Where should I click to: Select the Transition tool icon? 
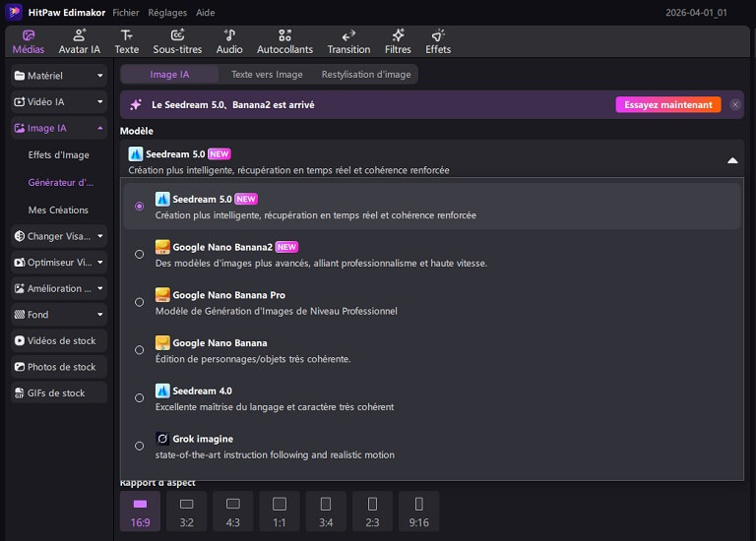(348, 41)
